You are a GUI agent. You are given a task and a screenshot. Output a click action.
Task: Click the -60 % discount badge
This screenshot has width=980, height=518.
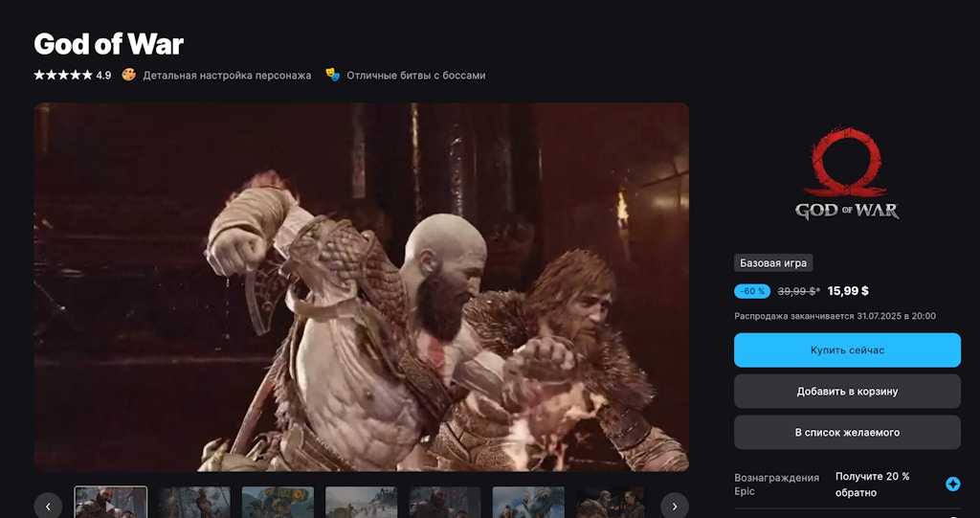click(752, 291)
